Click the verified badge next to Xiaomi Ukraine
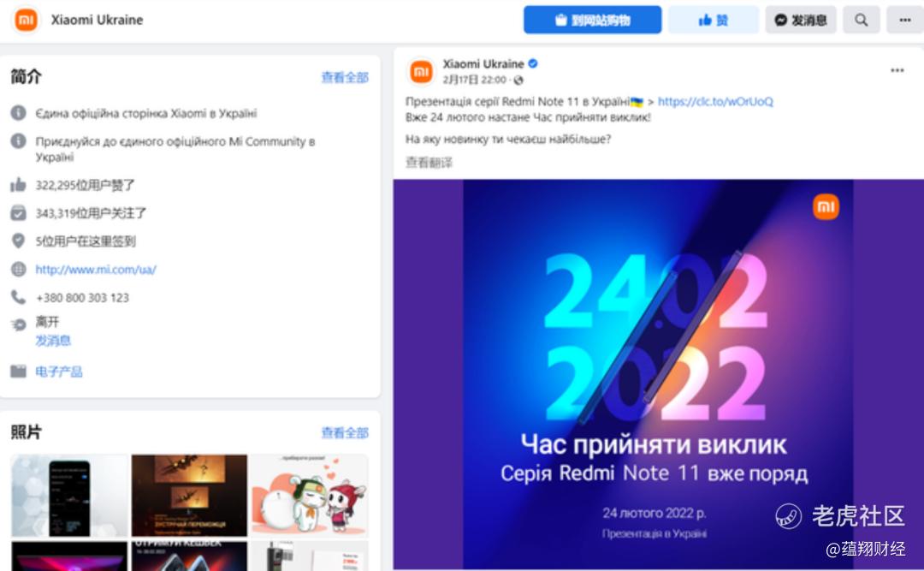Screen dimensions: 924x571 [533, 63]
